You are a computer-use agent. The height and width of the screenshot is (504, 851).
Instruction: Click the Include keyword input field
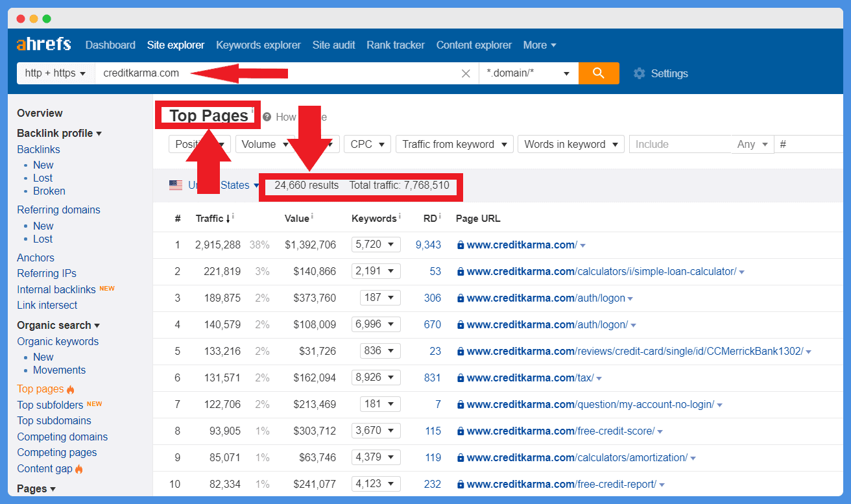tap(680, 144)
